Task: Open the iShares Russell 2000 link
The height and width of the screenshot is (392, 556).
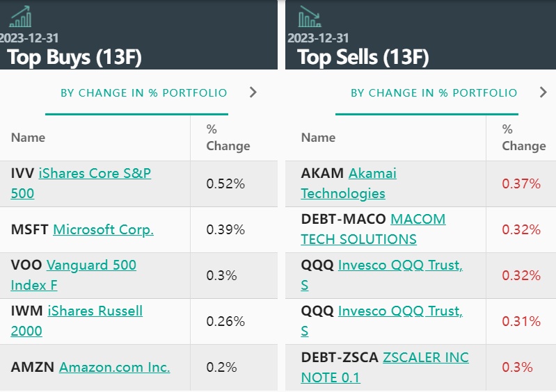Action: (95, 311)
